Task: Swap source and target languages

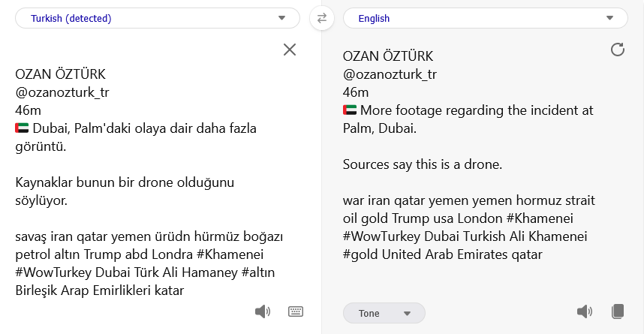Action: click(321, 18)
